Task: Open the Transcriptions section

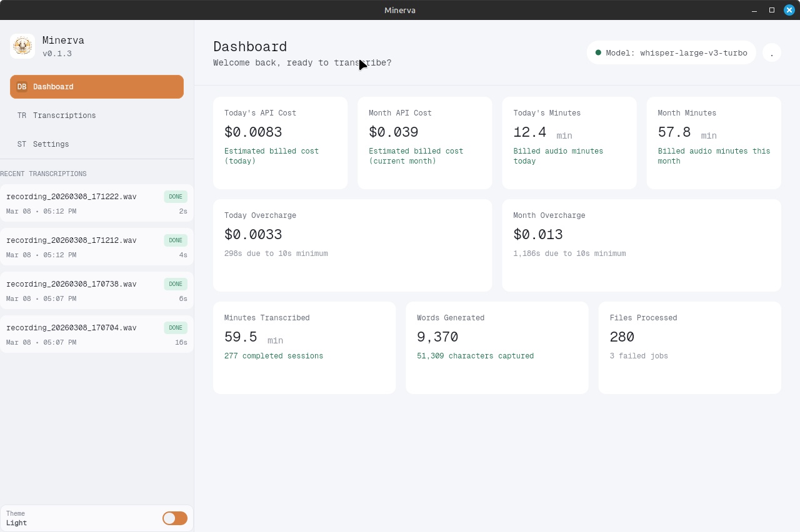Action: (x=64, y=115)
